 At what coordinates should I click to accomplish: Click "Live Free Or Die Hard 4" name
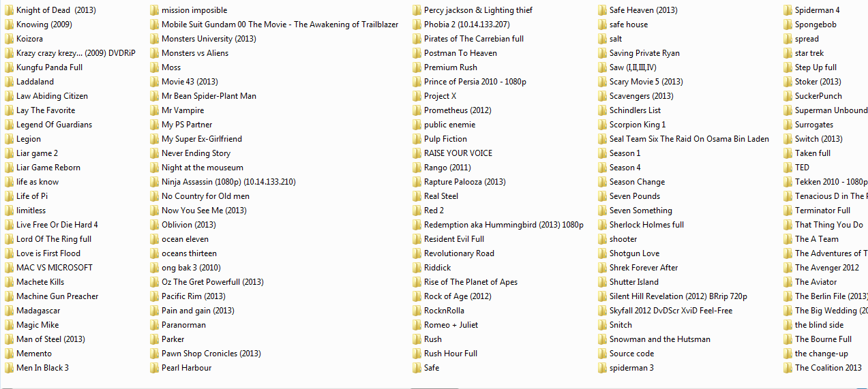coord(57,225)
